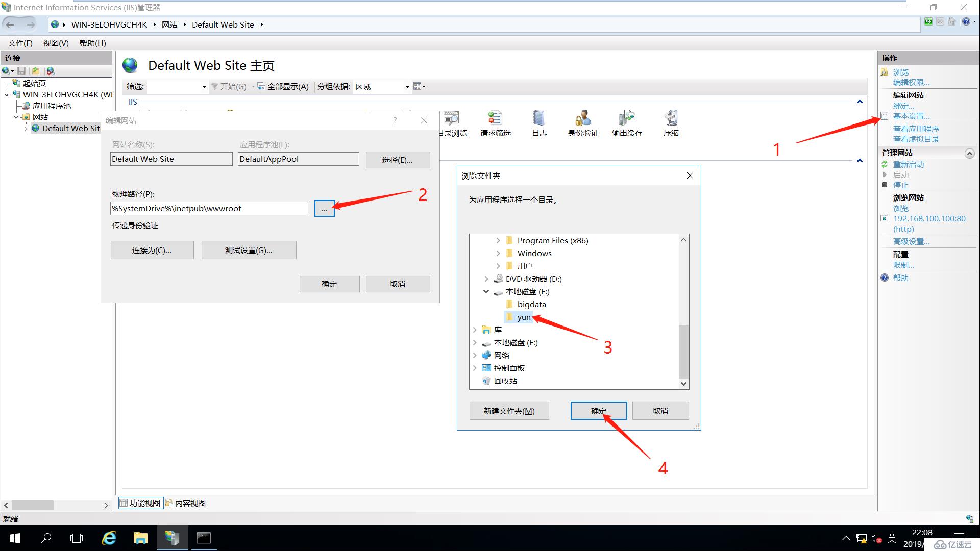Click the ... browse button for physical path

coord(324,209)
